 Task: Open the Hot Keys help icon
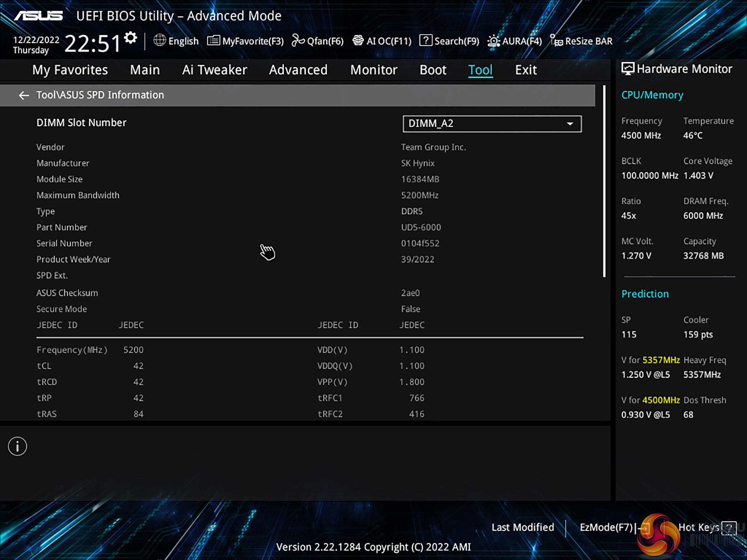(x=729, y=527)
